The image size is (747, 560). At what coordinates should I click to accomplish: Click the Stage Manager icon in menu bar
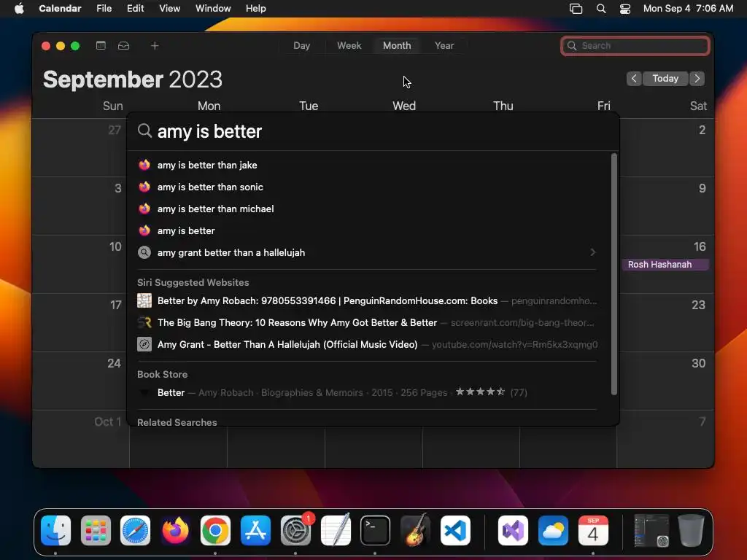[x=576, y=8]
